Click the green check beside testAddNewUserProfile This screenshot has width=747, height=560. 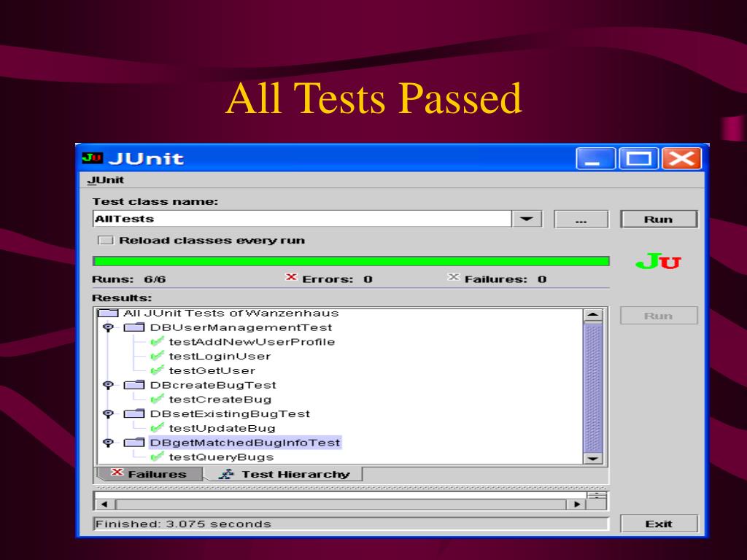(x=157, y=341)
